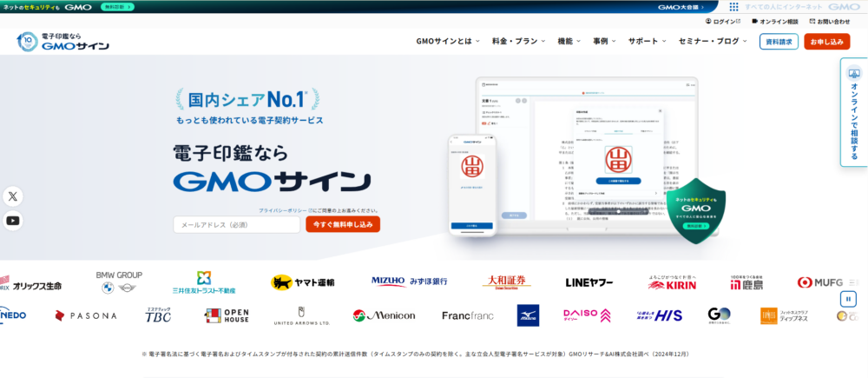868x378 pixels.
Task: Click the Mizuho Bank logo
Action: tap(409, 282)
